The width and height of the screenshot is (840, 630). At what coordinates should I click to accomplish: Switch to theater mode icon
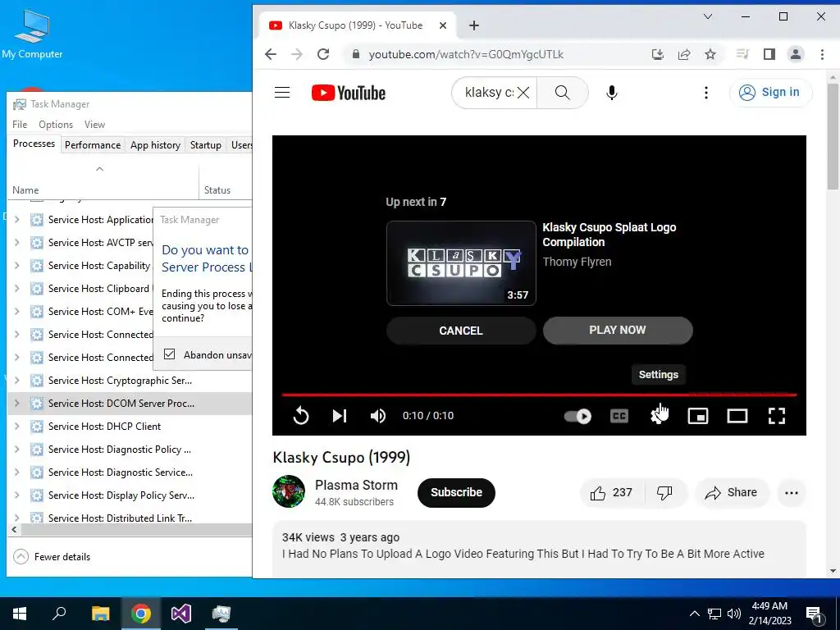click(x=737, y=416)
